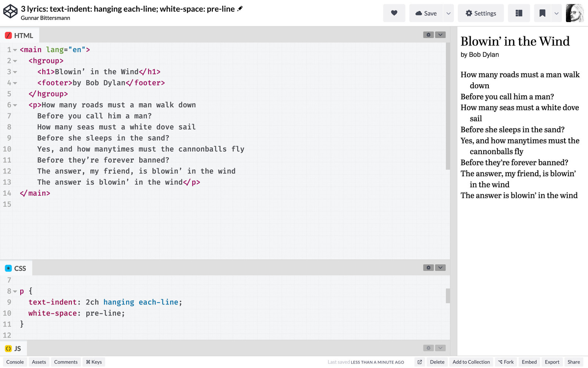
Task: Open CSS editor settings gear
Action: (x=428, y=268)
